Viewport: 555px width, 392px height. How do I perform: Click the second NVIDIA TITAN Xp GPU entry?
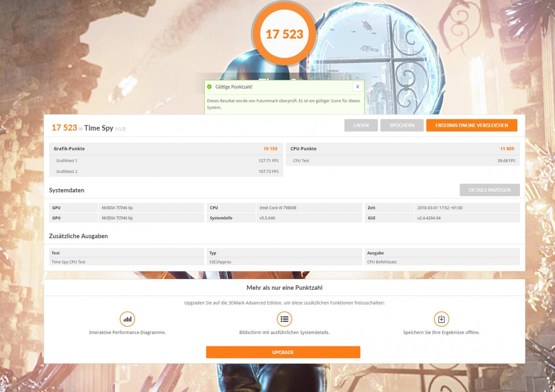click(x=117, y=218)
